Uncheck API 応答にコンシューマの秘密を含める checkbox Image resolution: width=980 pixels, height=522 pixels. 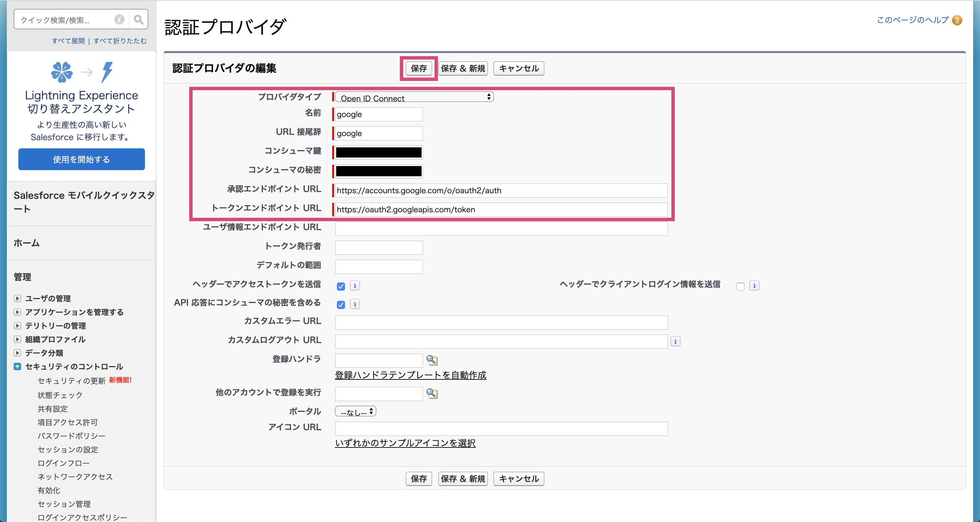point(341,304)
